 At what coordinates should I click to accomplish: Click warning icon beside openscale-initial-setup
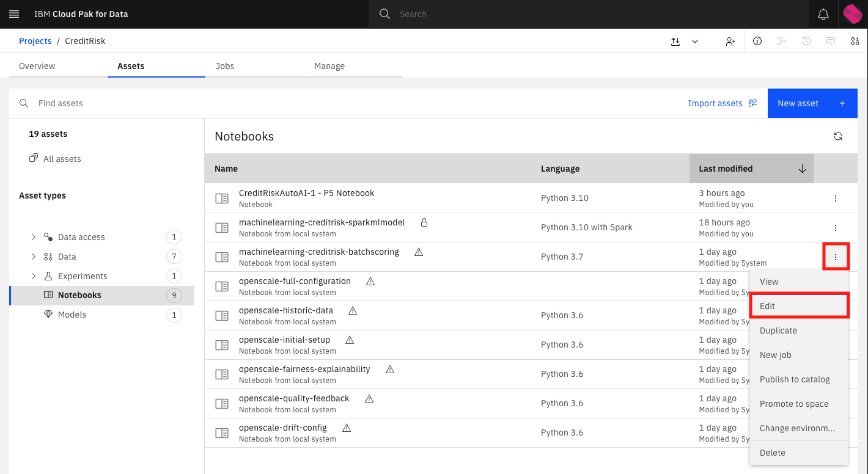point(350,340)
